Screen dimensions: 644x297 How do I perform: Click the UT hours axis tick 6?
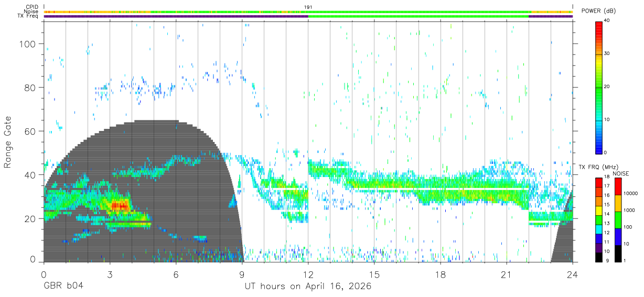[176, 274]
